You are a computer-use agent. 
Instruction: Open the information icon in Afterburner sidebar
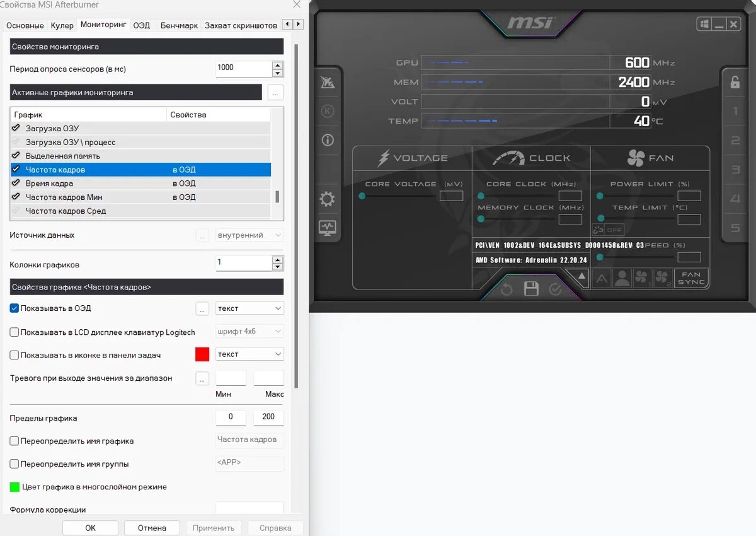click(x=328, y=140)
